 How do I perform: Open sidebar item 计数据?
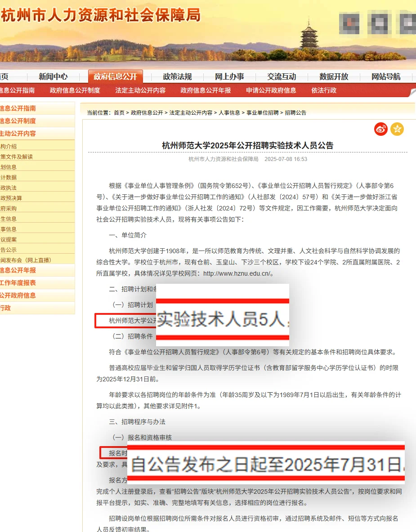point(9,178)
